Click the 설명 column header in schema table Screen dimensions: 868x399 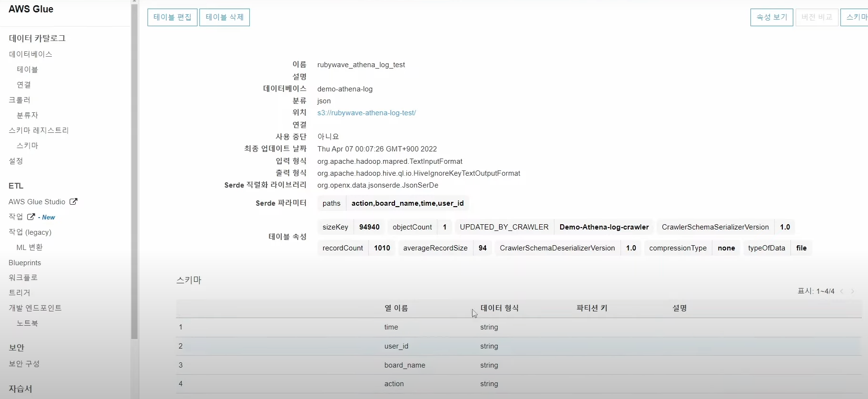680,308
